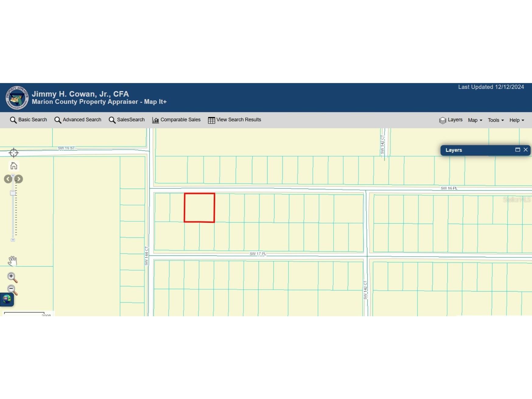Screen dimensions: 532x399
Task: Open the basemap globe icon
Action: pos(7,299)
